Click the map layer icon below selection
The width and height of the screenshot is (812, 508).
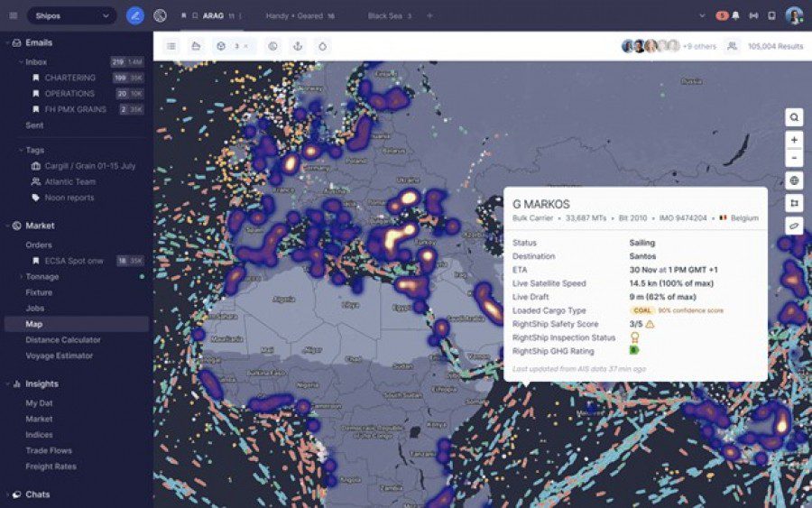(x=794, y=226)
